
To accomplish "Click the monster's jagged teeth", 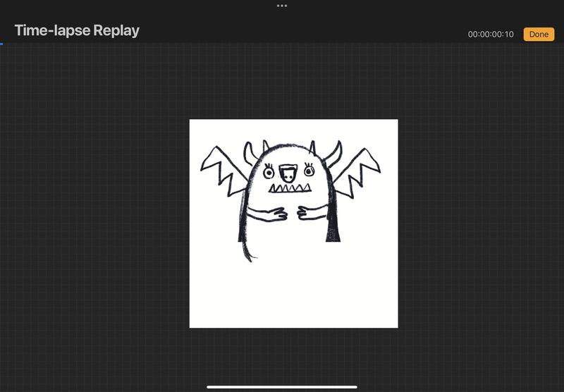I will [x=290, y=189].
